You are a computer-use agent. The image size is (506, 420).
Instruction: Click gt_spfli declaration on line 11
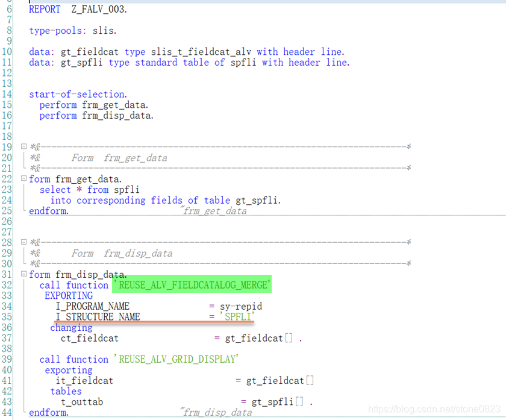tap(82, 62)
